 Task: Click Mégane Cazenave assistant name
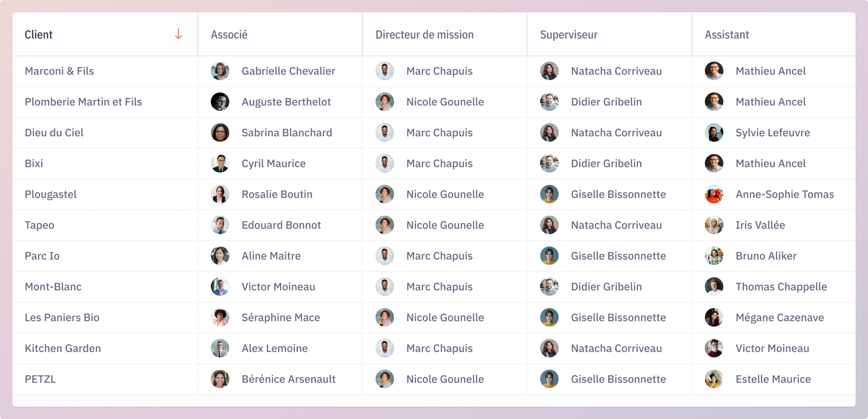point(780,317)
